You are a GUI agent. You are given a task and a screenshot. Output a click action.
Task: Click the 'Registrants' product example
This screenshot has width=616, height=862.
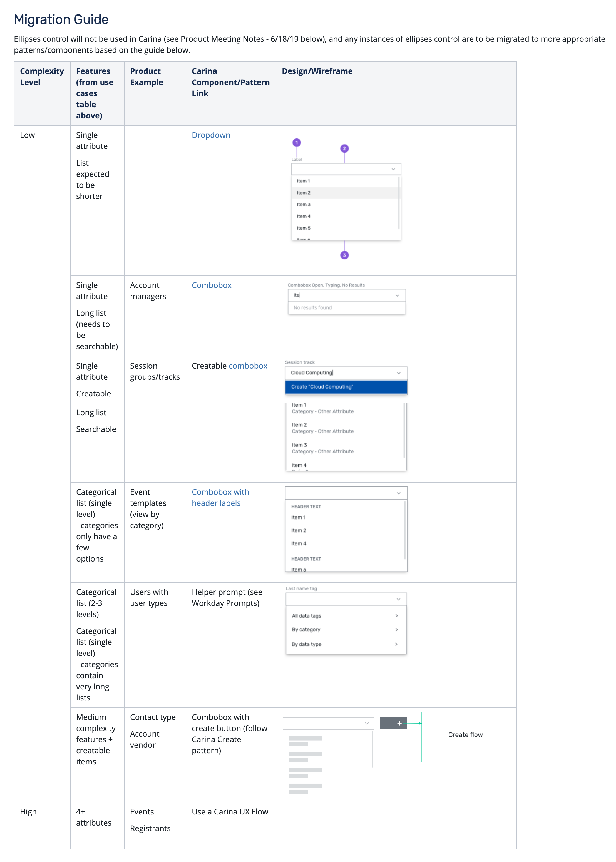150,828
